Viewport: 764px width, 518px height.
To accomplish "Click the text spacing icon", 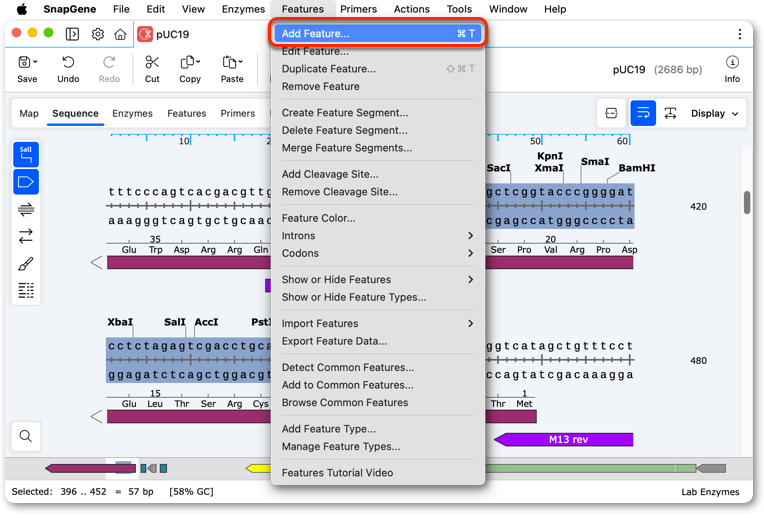I will [670, 114].
